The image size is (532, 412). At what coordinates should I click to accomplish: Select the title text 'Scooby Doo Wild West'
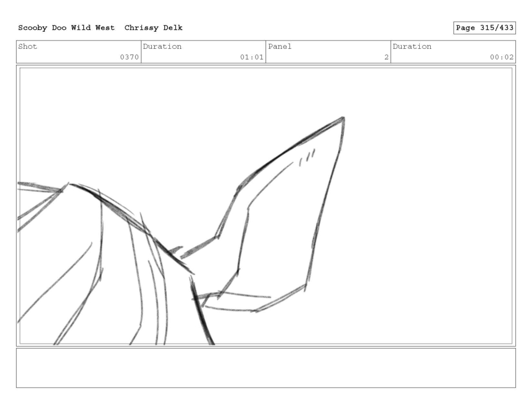(66, 28)
